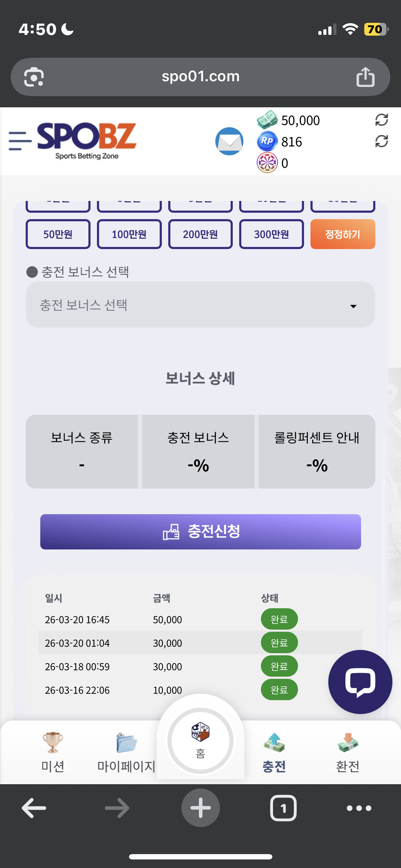401x868 pixels.
Task: Tap the round 홈 center button
Action: 200,740
